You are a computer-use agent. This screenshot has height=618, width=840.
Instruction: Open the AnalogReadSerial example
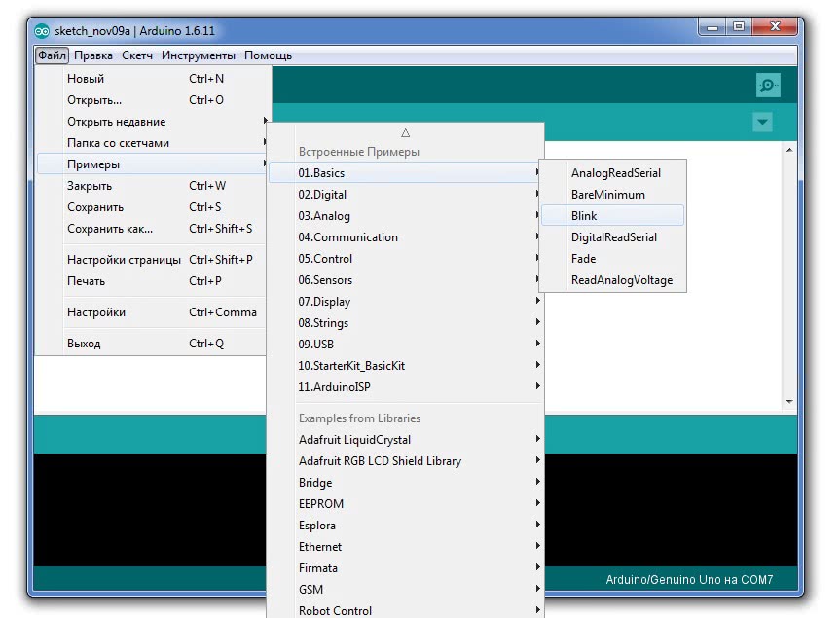615,173
